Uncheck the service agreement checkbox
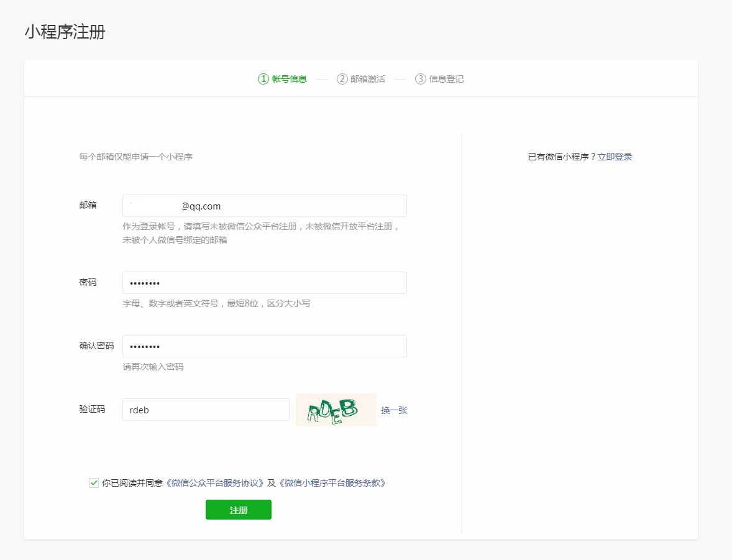Screen dimensions: 732x560 click(94, 483)
